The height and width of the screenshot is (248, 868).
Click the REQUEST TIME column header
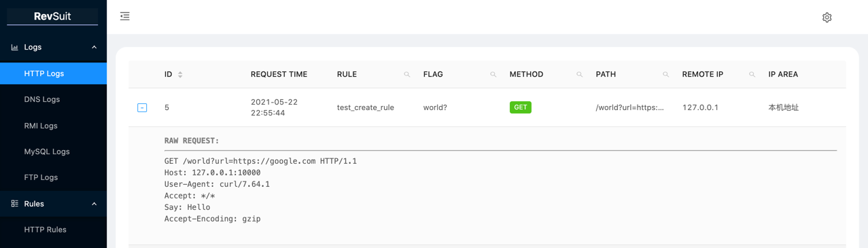[x=279, y=74]
